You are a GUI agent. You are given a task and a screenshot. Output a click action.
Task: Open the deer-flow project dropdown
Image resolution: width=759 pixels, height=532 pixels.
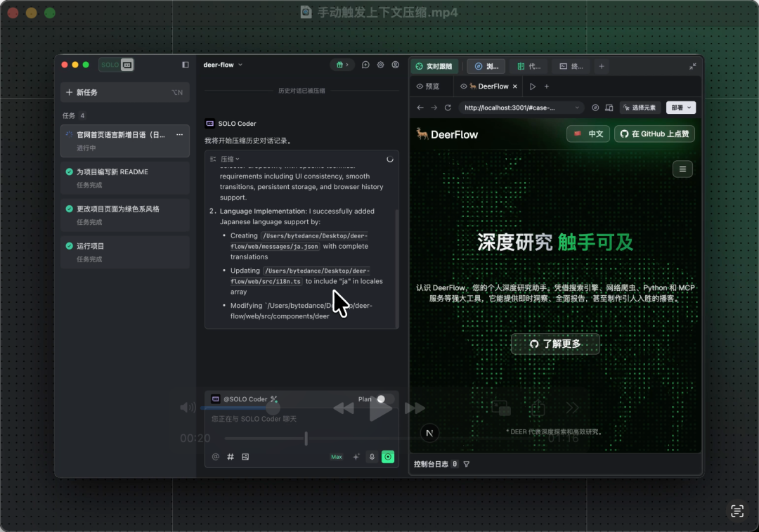tap(223, 65)
